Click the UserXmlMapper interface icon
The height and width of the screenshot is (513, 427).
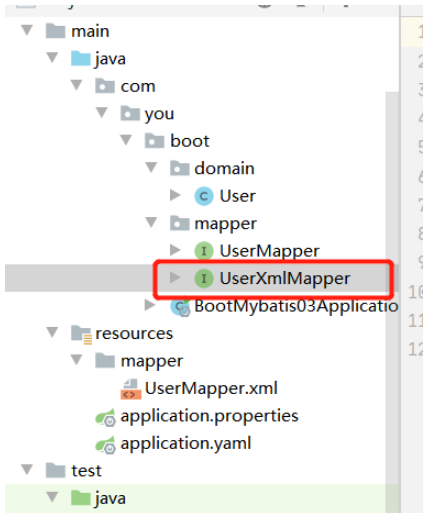[204, 278]
